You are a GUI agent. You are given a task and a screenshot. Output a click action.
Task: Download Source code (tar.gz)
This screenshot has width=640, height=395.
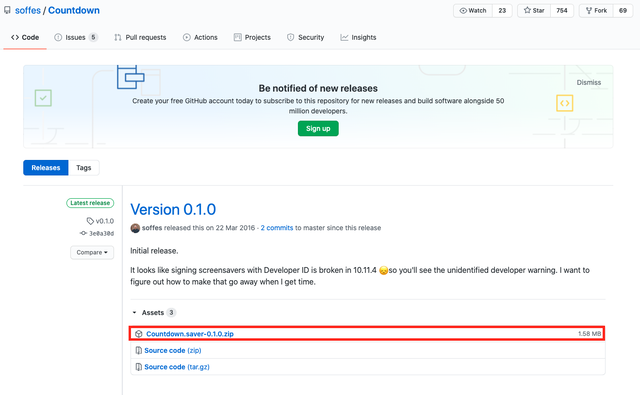pyautogui.click(x=177, y=367)
